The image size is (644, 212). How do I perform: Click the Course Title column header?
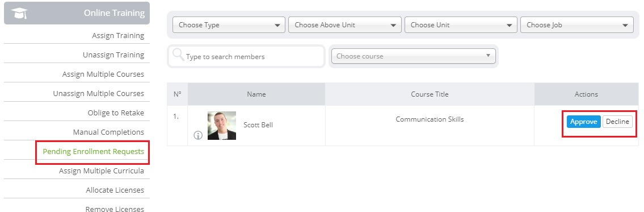tap(430, 94)
